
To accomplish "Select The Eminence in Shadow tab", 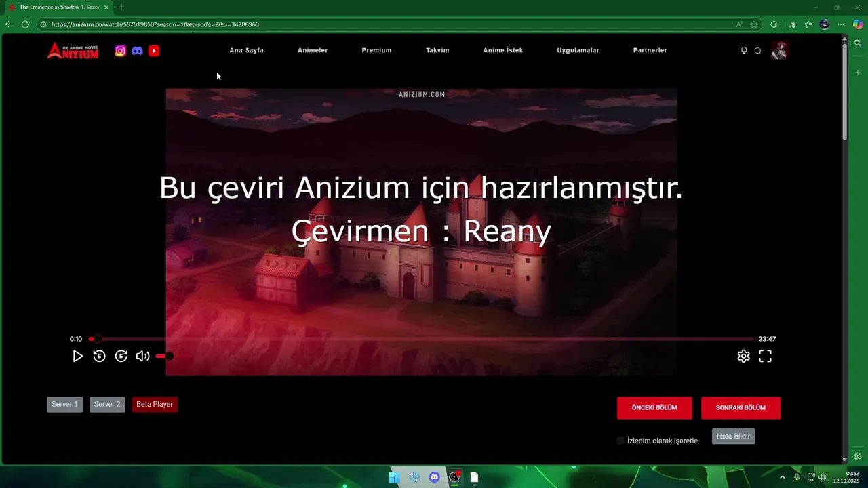I will [58, 7].
